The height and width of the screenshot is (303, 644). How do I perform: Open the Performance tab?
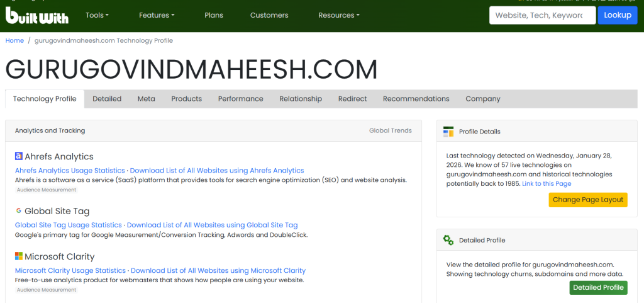pyautogui.click(x=241, y=99)
